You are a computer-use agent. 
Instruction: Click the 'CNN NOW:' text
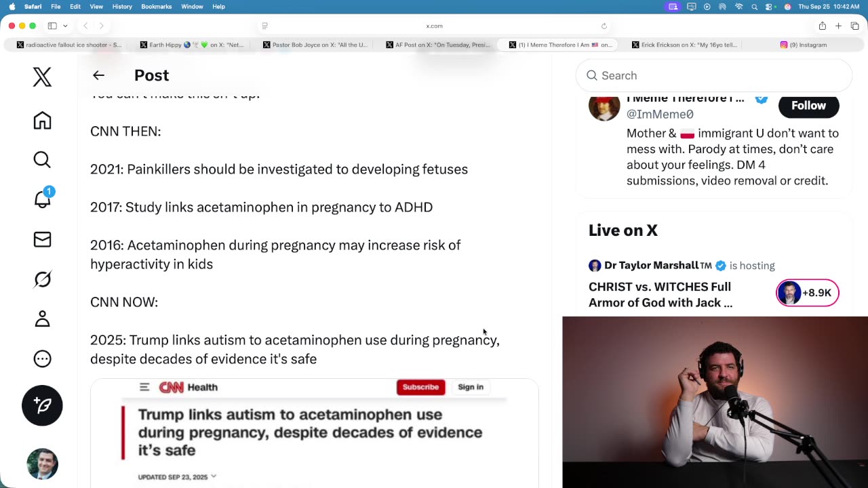(x=124, y=302)
